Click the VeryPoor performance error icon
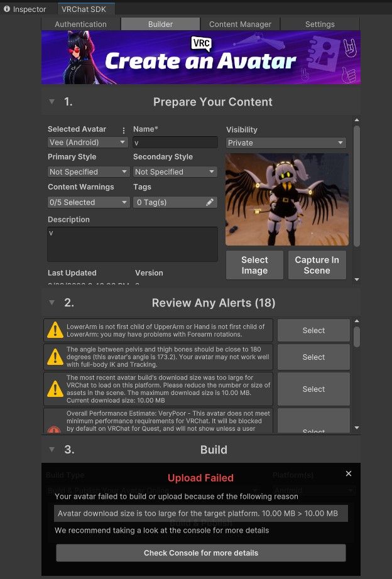 [x=54, y=430]
